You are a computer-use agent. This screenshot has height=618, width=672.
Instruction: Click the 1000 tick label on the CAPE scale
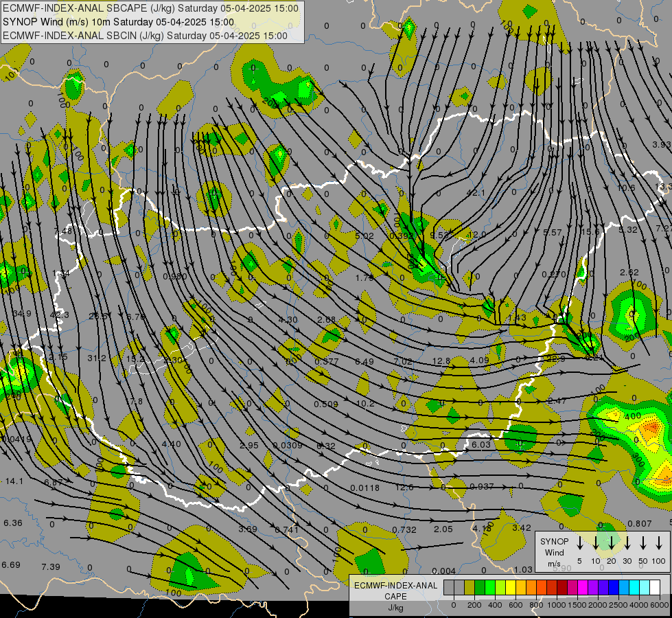(x=556, y=605)
